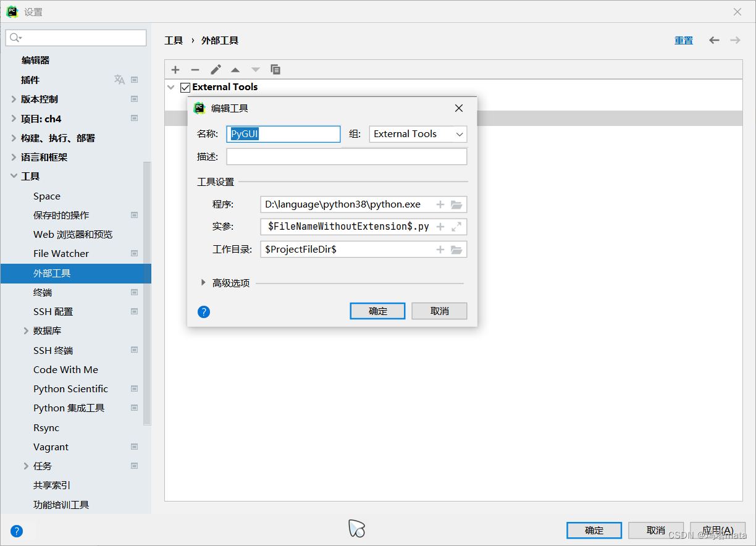
Task: Remove selected tool with minus icon
Action: pyautogui.click(x=195, y=70)
